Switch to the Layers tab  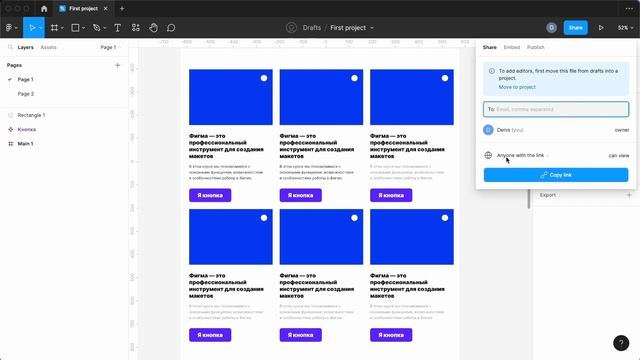point(25,47)
